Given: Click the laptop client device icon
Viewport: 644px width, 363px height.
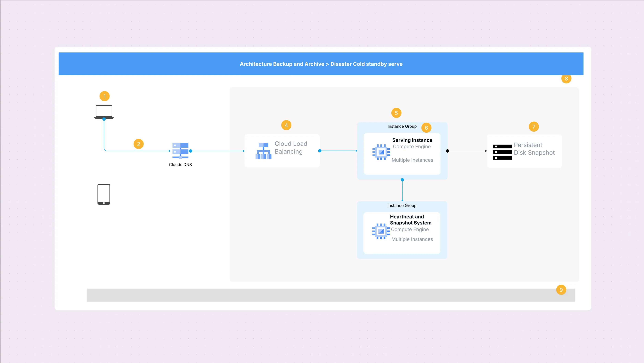Looking at the screenshot, I should [104, 111].
